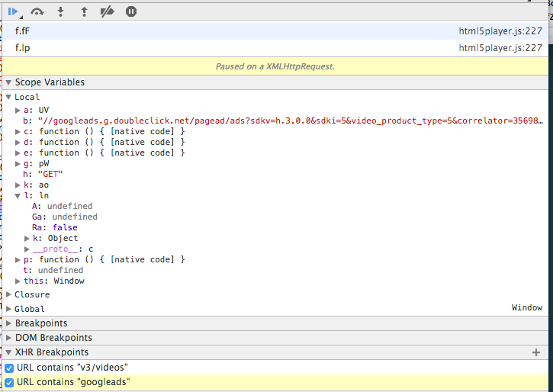Screen dimensions: 553x392
Task: Collapse variable l: ln
Action: (x=18, y=196)
